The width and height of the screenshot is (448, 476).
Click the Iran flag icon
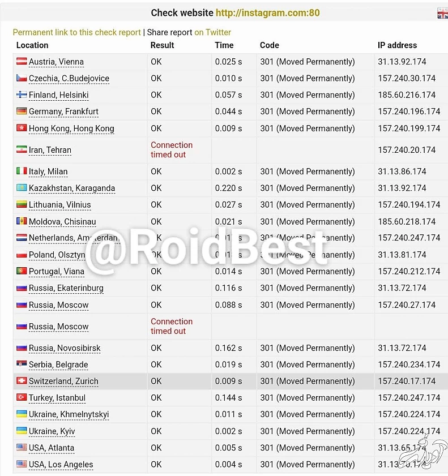22,150
